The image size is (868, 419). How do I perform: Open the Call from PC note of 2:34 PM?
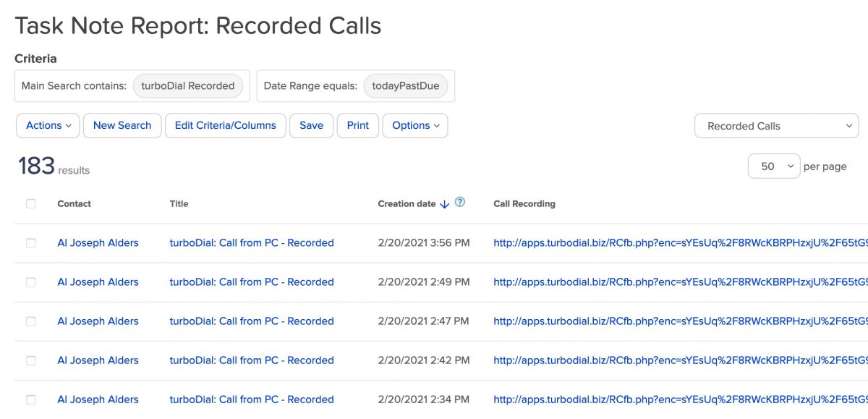tap(252, 399)
